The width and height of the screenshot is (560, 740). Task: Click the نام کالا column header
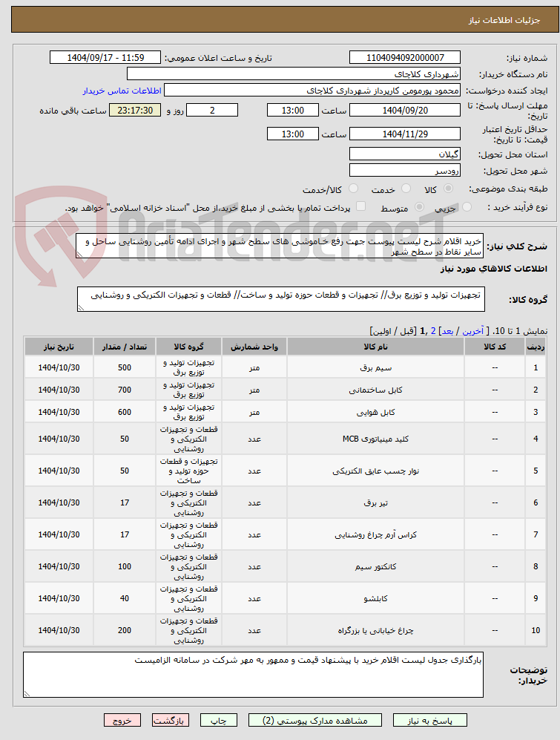tap(375, 347)
